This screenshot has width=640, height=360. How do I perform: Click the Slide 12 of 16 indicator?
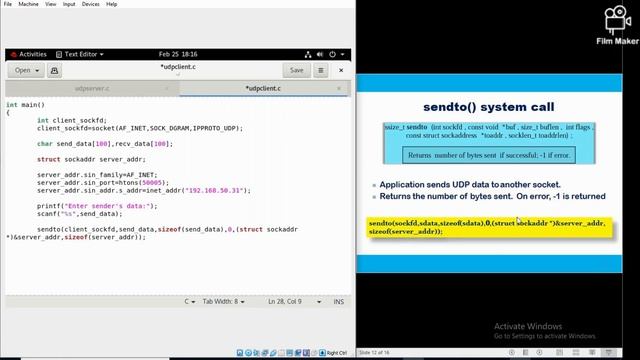pos(374,352)
